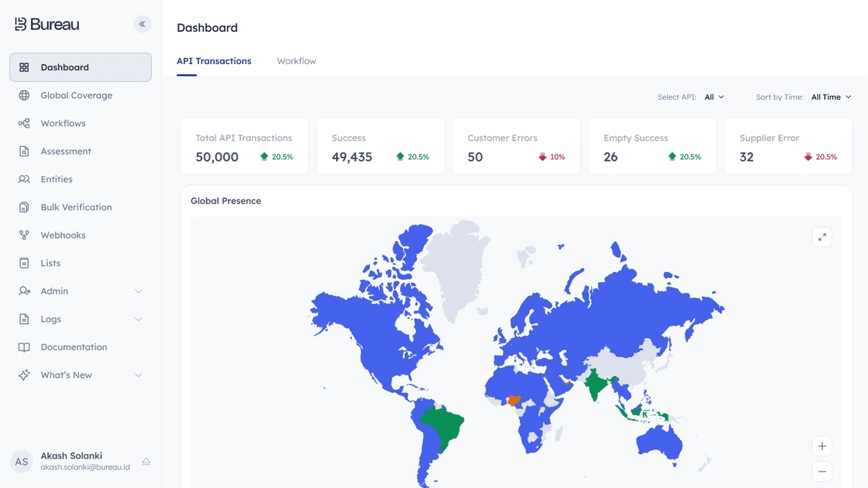Click the Customer Errors value 50
Viewport: 868px width, 488px height.
(x=475, y=157)
